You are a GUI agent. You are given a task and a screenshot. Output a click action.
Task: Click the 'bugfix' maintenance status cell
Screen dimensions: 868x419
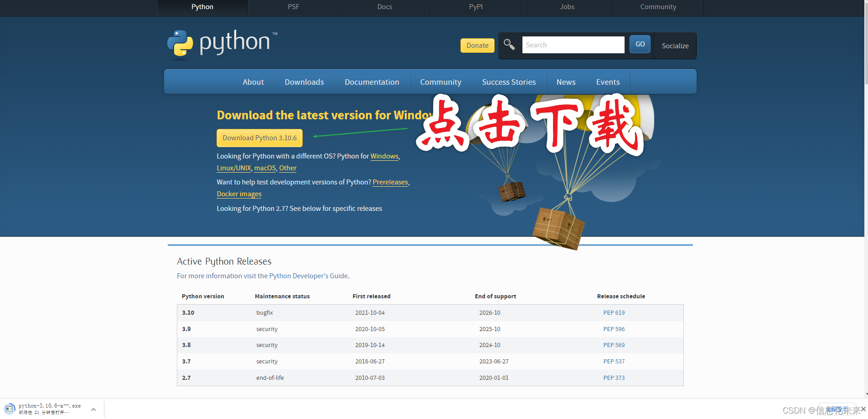(264, 313)
